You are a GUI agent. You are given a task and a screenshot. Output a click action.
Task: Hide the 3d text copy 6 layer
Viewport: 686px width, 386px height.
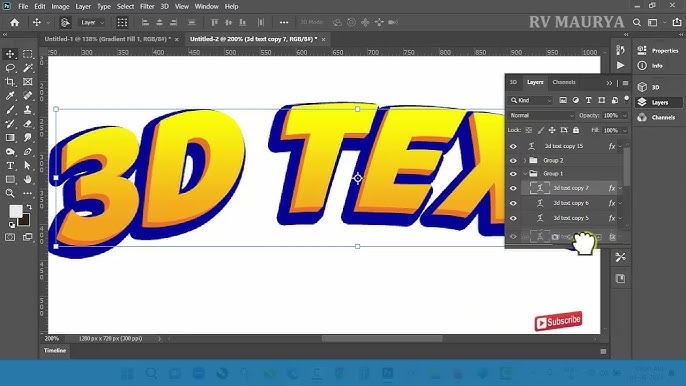click(513, 203)
